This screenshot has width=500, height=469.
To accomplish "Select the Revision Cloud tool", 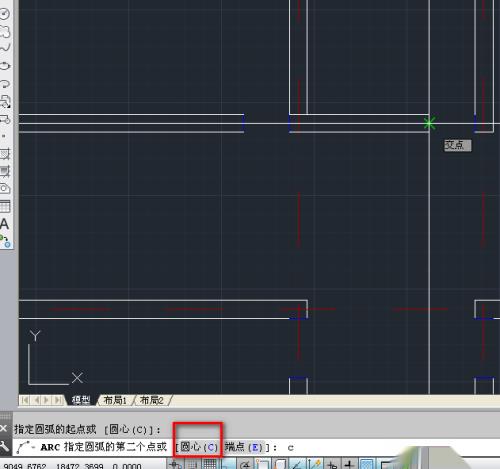I will [x=5, y=32].
